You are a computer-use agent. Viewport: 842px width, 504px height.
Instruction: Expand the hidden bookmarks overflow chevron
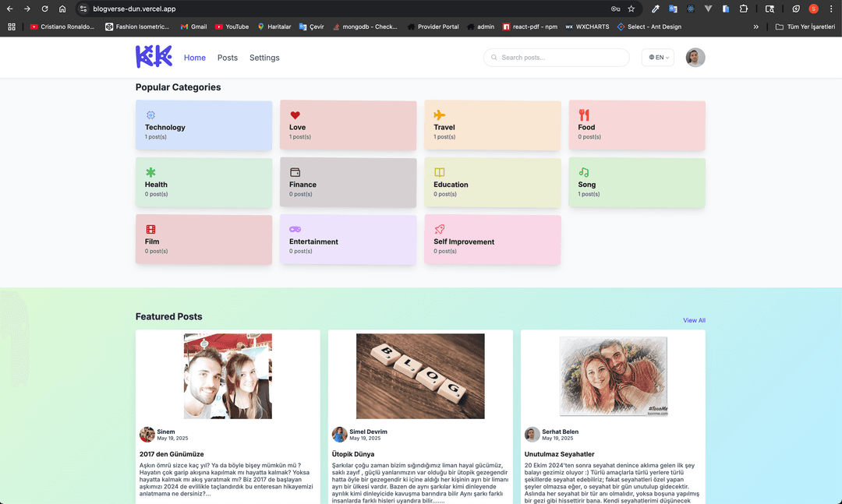coord(755,26)
